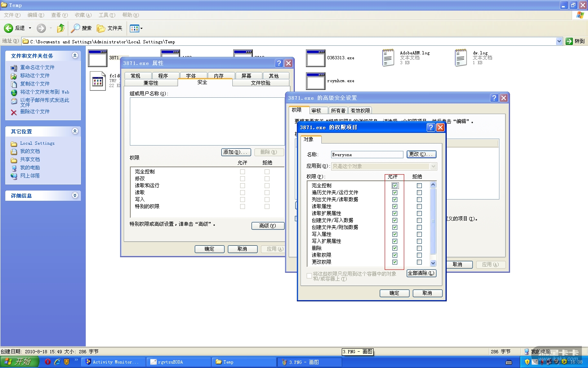Toggle the Folders (文件夹) pane

(x=109, y=28)
